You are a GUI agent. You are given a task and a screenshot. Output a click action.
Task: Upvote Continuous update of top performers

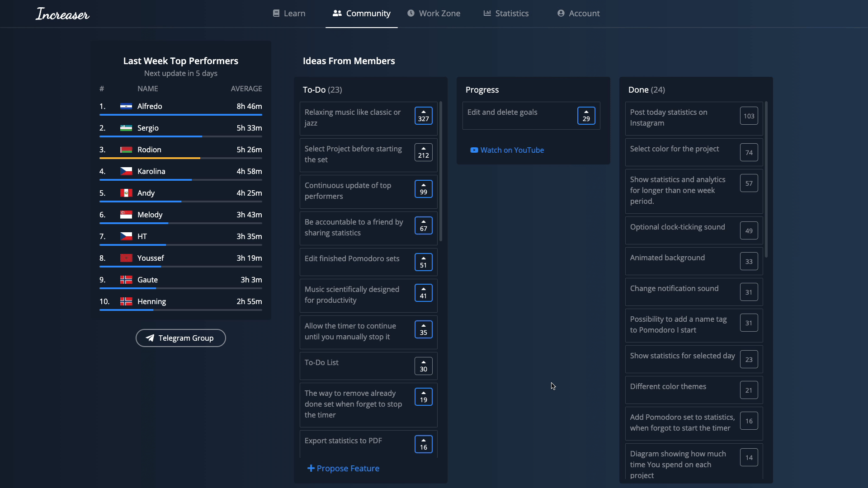(x=424, y=189)
